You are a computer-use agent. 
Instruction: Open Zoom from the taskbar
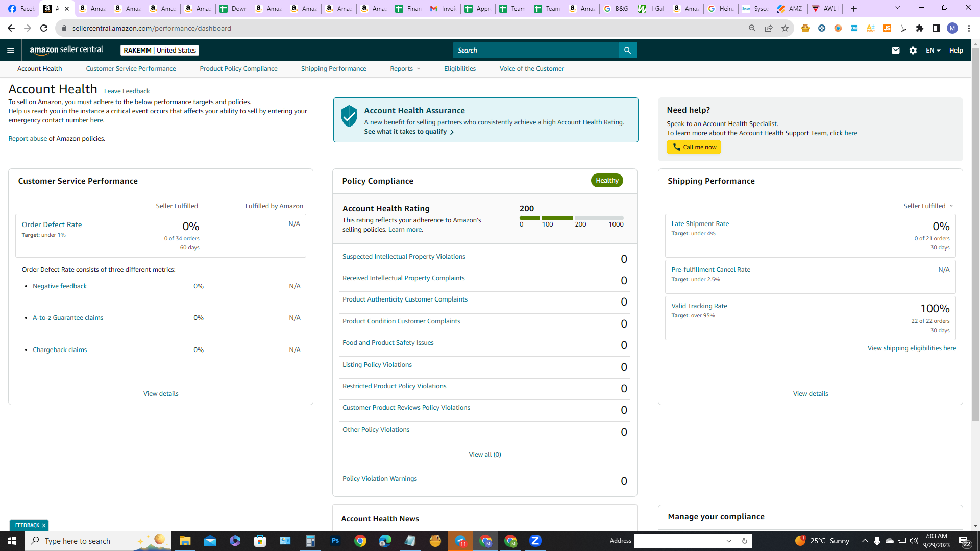(535, 541)
